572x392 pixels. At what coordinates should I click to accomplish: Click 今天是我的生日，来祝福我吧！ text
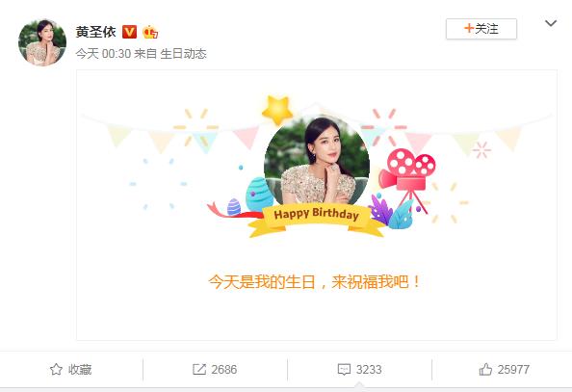pyautogui.click(x=315, y=282)
